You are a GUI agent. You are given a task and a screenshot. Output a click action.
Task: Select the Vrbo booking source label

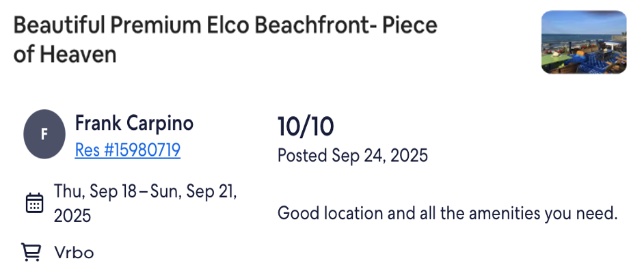[x=74, y=253]
